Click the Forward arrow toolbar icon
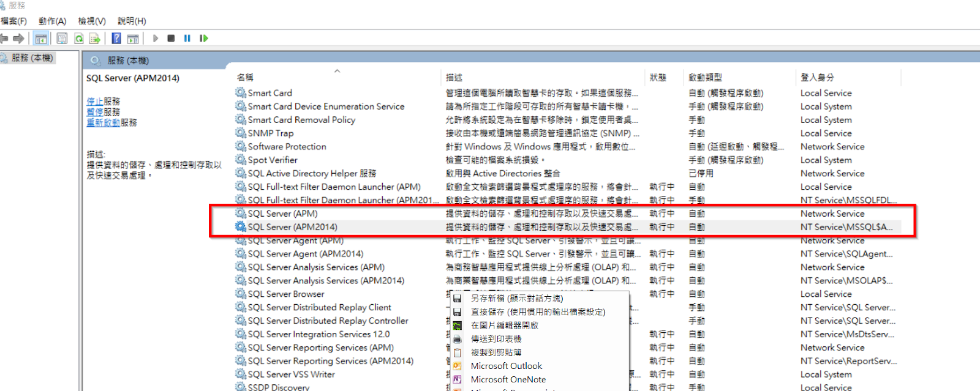The width and height of the screenshot is (980, 391). pos(19,39)
